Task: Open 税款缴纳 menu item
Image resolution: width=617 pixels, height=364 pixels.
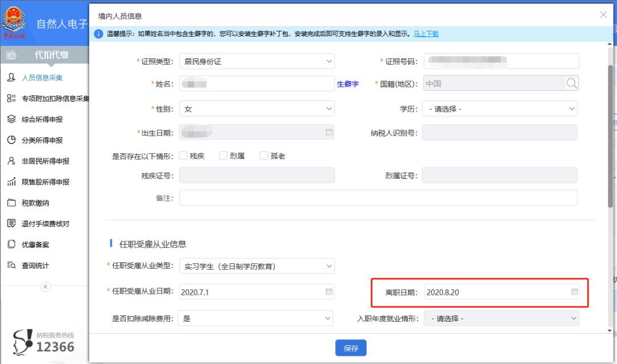Action: [x=35, y=203]
